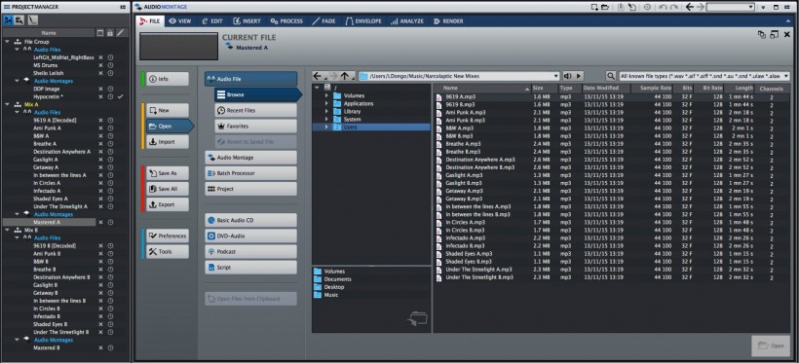799x363 pixels.
Task: Click the speaker auto-play icon beside path
Action: [x=568, y=76]
